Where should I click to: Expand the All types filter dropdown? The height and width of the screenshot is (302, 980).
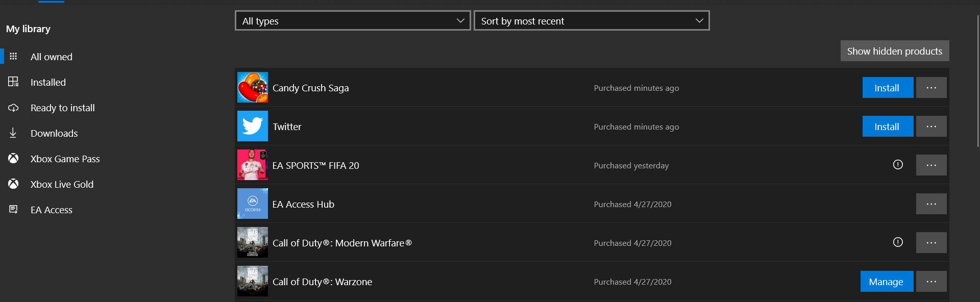coord(353,20)
